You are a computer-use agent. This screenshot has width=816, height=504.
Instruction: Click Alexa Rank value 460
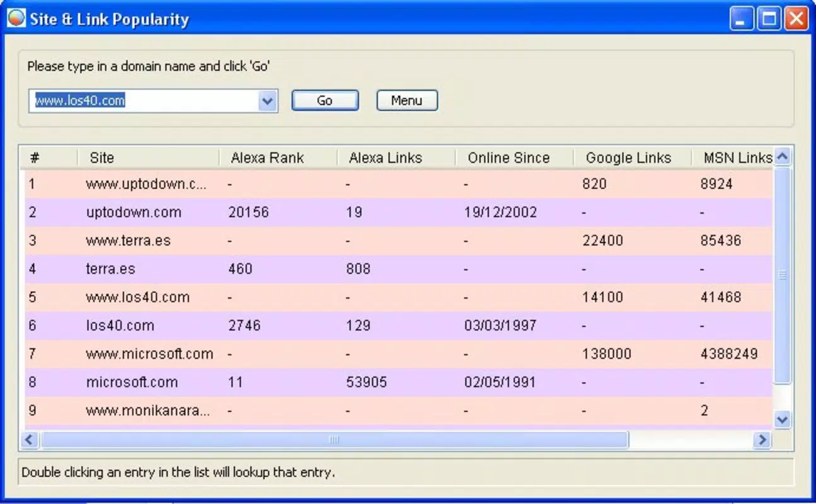click(x=240, y=269)
